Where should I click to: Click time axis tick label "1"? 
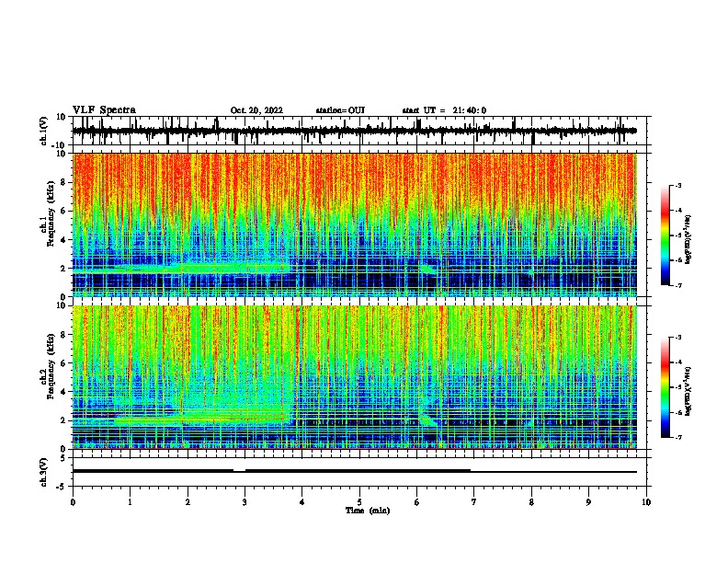[130, 502]
